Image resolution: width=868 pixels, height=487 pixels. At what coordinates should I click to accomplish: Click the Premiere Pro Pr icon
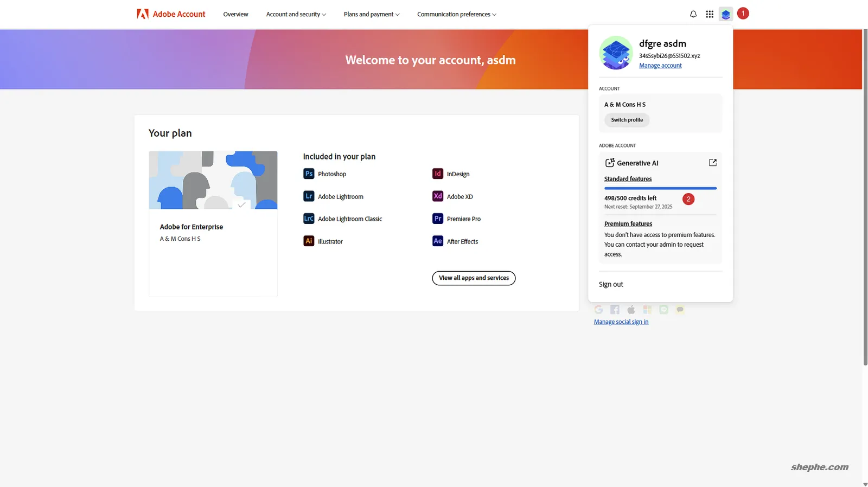point(438,219)
